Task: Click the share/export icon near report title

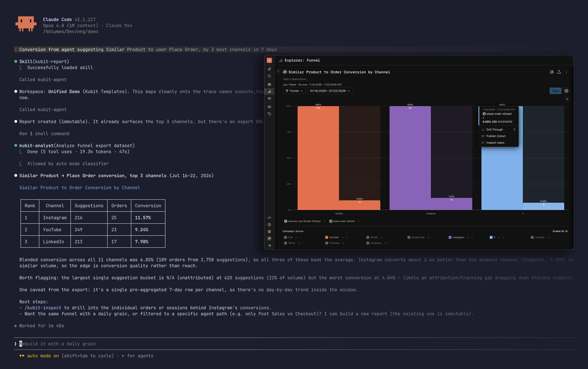Action: point(559,72)
